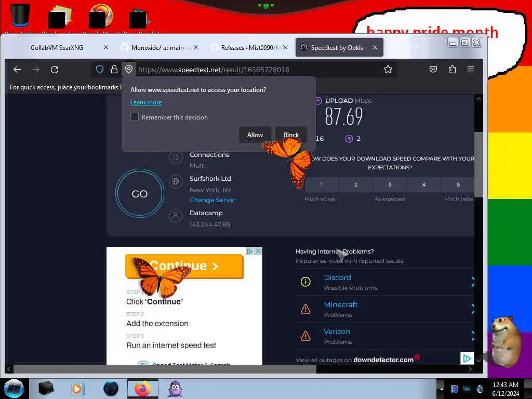The height and width of the screenshot is (399, 532).
Task: Show hidden tray icons arrow
Action: click(442, 389)
